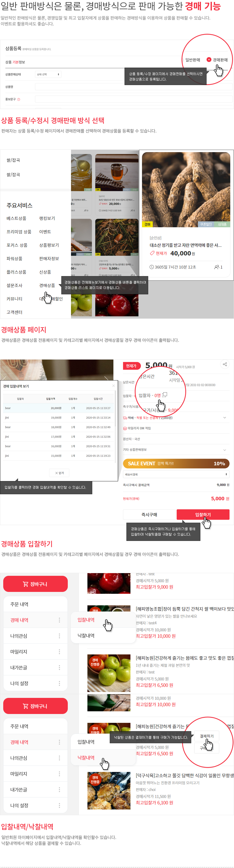Close the 경매 입찰내역 보기 popup with the X
The height and width of the screenshot is (868, 234).
point(114,386)
